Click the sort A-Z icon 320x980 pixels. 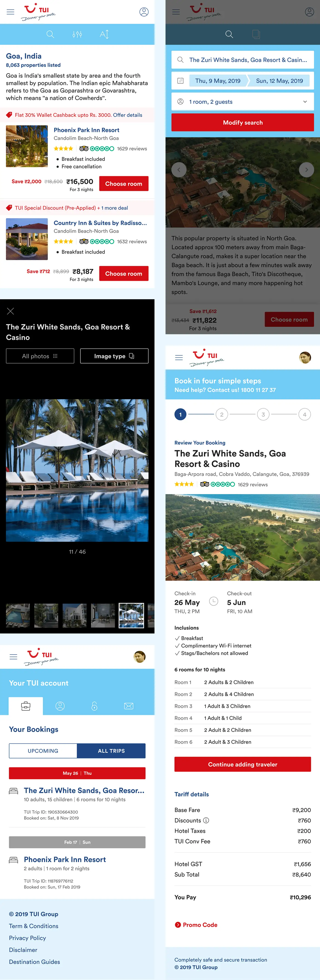(x=104, y=34)
